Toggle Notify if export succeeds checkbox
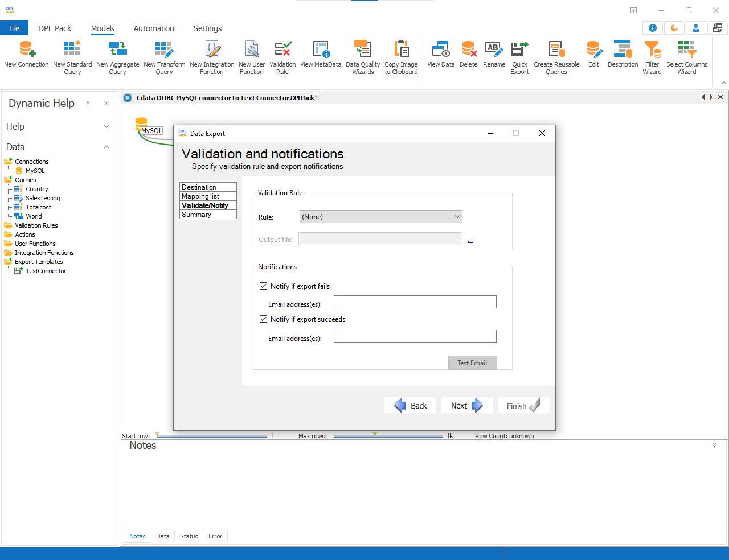Image resolution: width=729 pixels, height=560 pixels. click(x=263, y=319)
